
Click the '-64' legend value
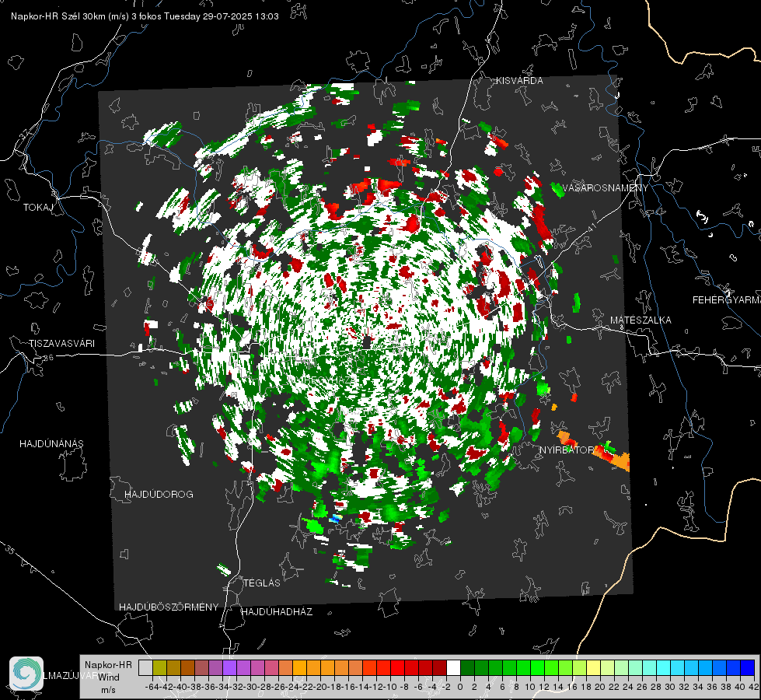(152, 687)
